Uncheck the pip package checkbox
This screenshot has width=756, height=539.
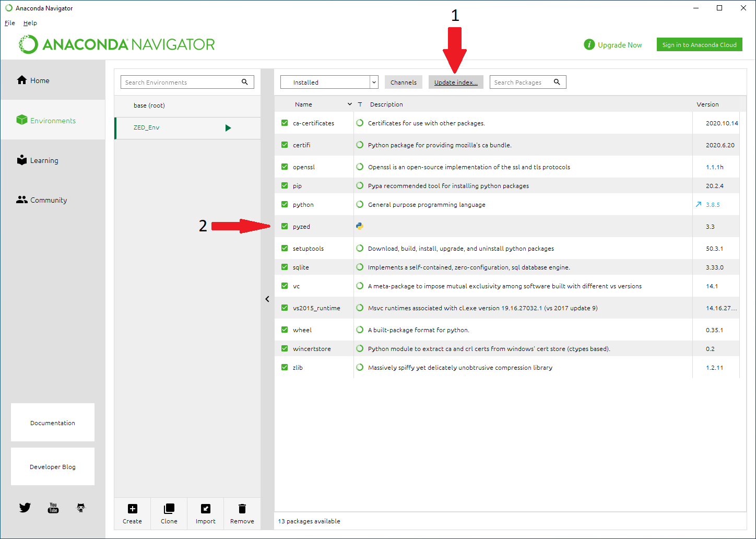285,186
